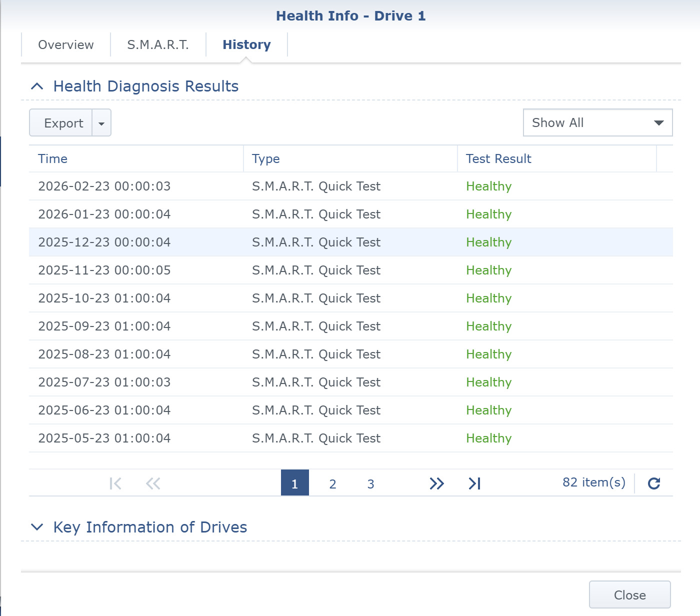
Task: Close the Health Info dialog
Action: click(x=629, y=595)
